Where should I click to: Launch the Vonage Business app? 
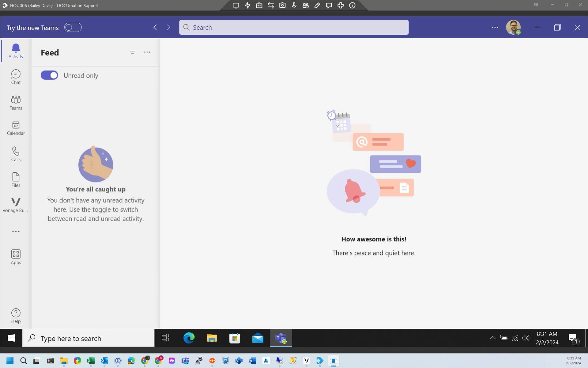(16, 205)
